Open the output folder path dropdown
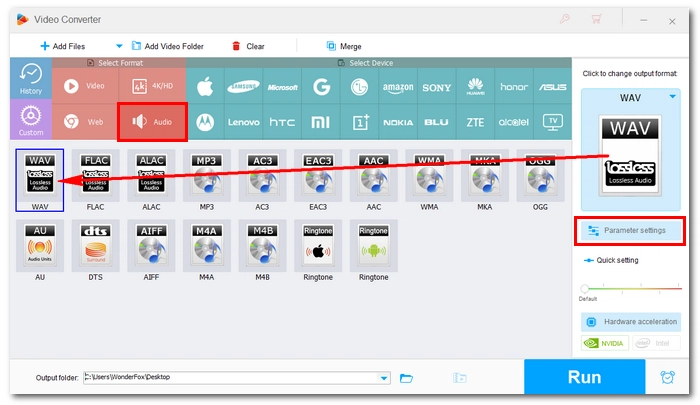The image size is (700, 405). [384, 378]
